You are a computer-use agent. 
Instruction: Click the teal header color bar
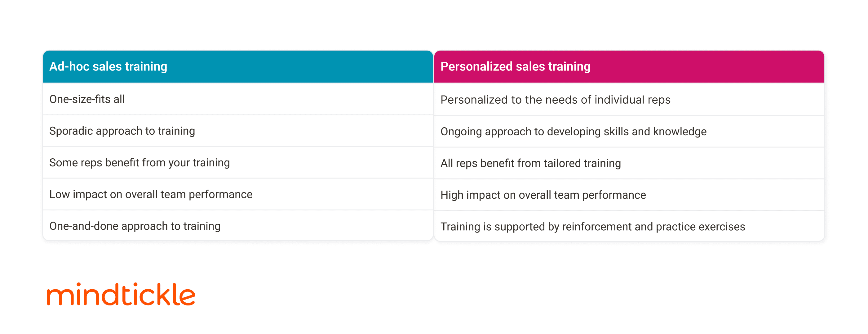[x=303, y=66]
